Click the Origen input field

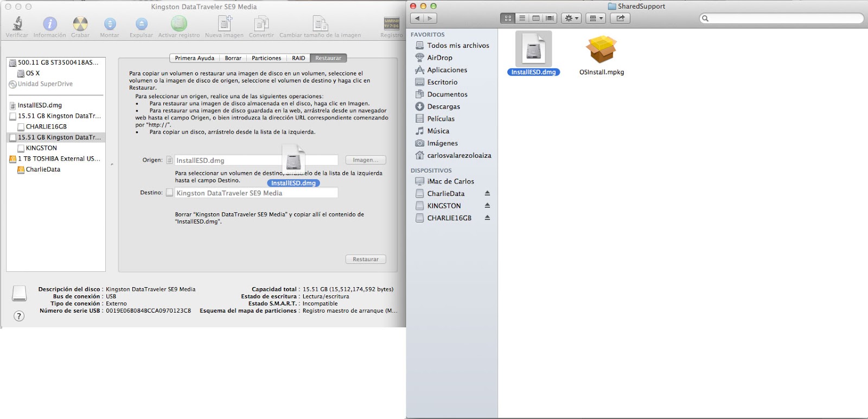pos(256,160)
